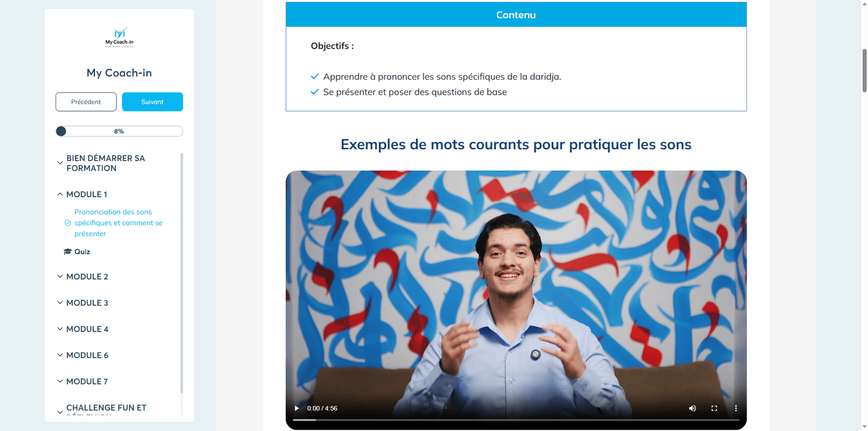Click the My Coach-in logo

[x=119, y=38]
